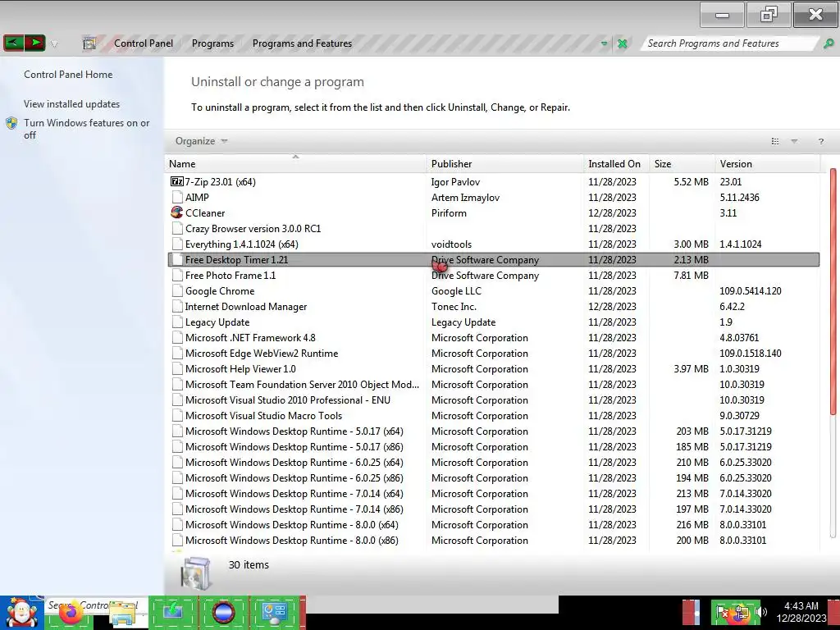Select Crazy Browser version 3.0.0 RC1
Image resolution: width=840 pixels, height=630 pixels.
click(x=253, y=229)
